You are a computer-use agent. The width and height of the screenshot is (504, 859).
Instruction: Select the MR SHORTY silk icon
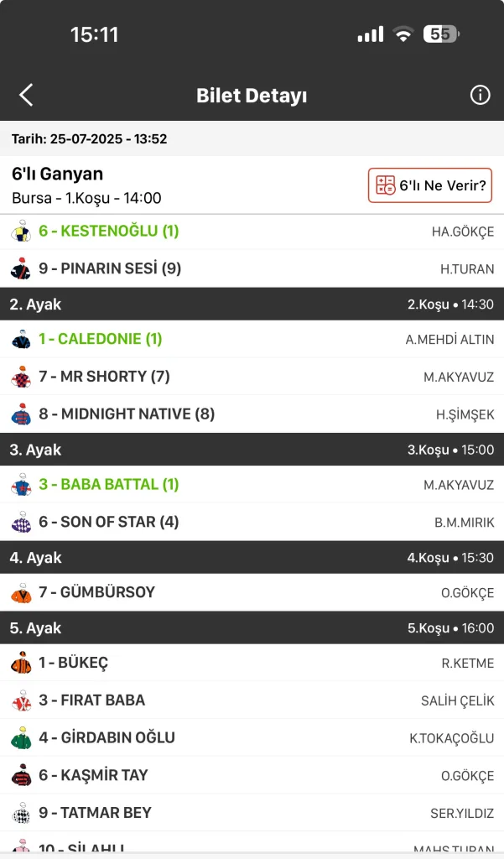[x=21, y=377]
